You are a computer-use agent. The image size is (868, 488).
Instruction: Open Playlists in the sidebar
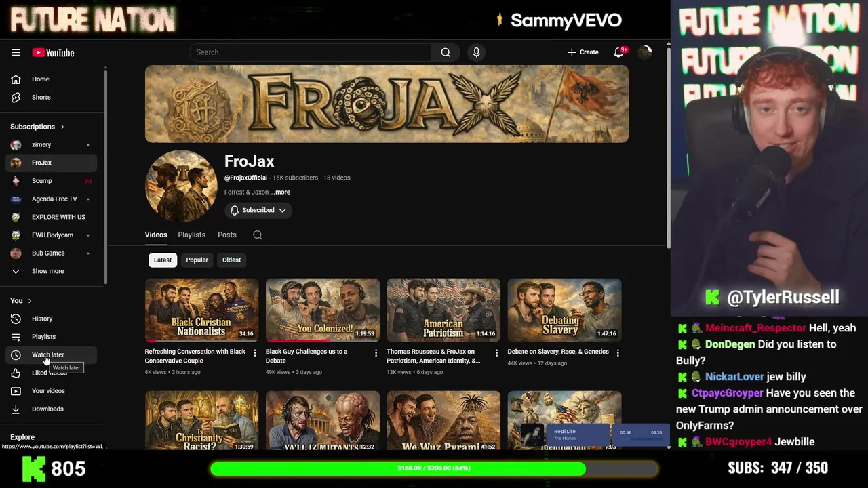52,337
